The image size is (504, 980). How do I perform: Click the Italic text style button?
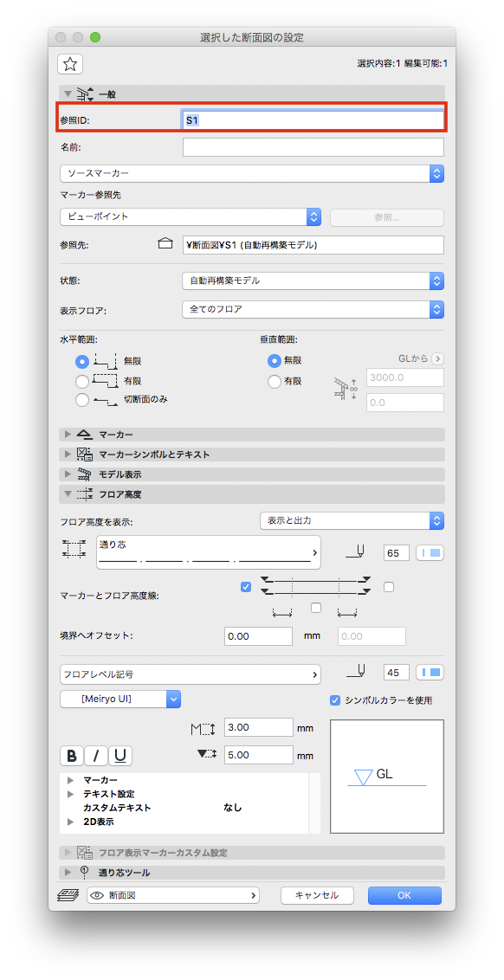[96, 756]
